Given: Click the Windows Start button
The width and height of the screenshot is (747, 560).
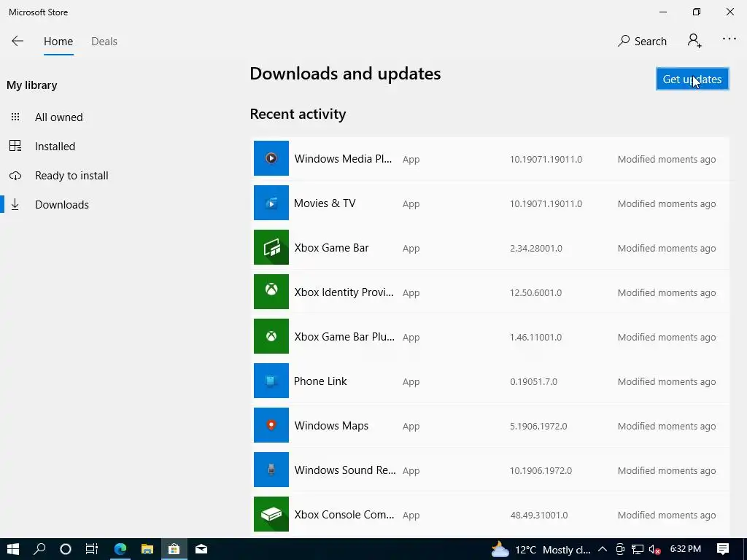Looking at the screenshot, I should pyautogui.click(x=13, y=549).
